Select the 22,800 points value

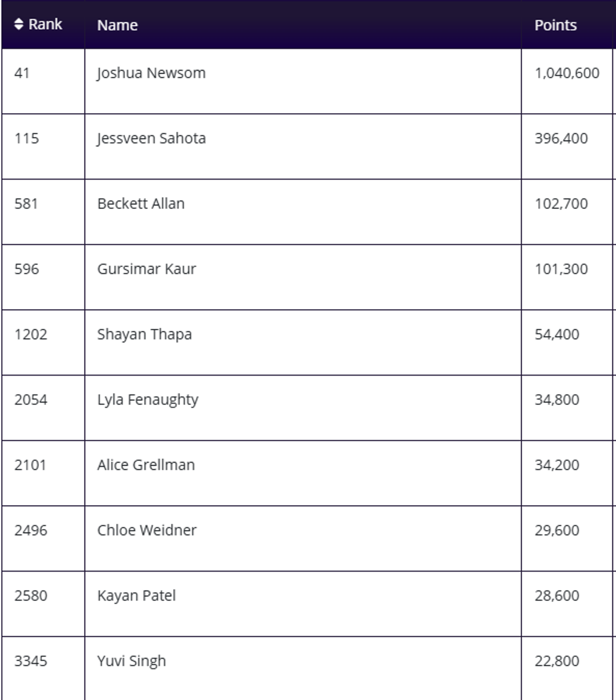556,661
